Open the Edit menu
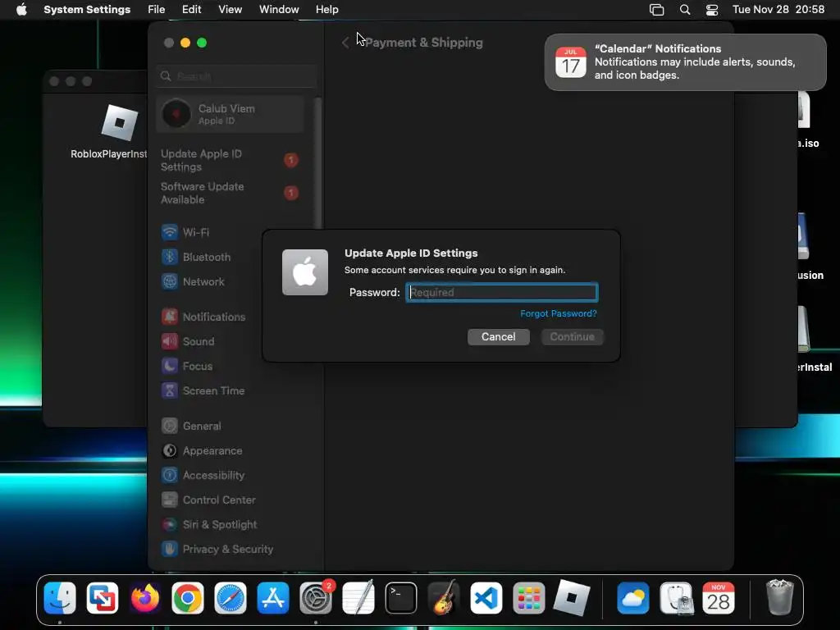This screenshot has height=630, width=840. [x=191, y=10]
